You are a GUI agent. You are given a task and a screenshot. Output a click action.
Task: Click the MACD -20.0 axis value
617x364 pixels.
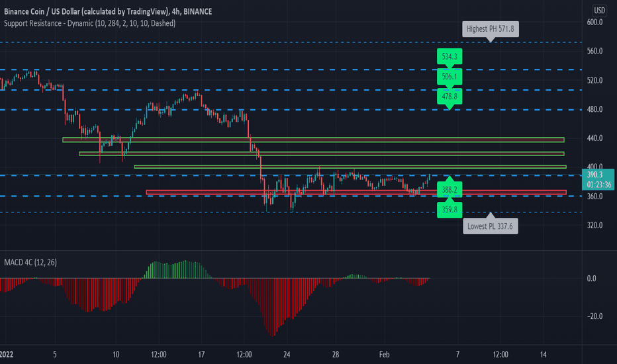point(593,316)
